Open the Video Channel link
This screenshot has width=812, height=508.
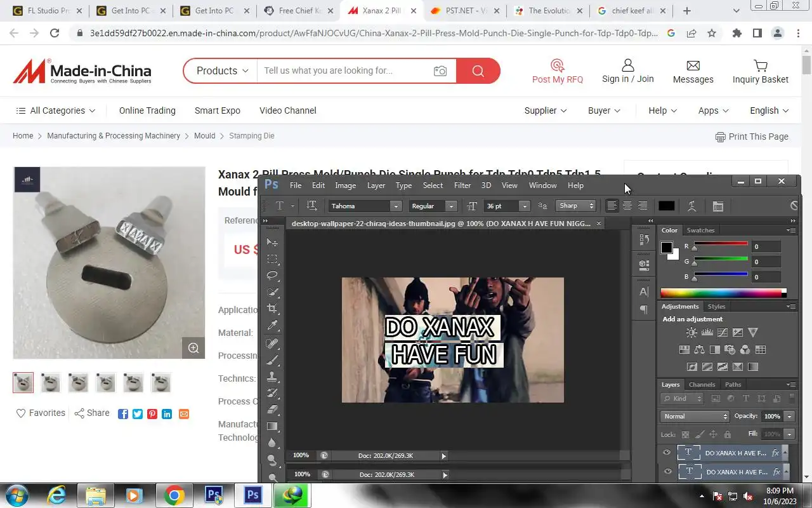pos(288,110)
